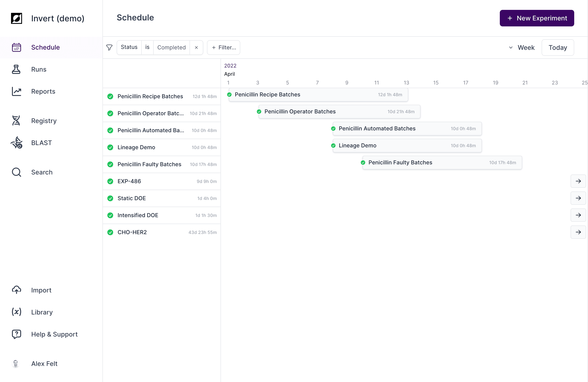Screen dimensions: 588x382
Task: Jump to Intensified DOE with its arrow button
Action: [578, 215]
